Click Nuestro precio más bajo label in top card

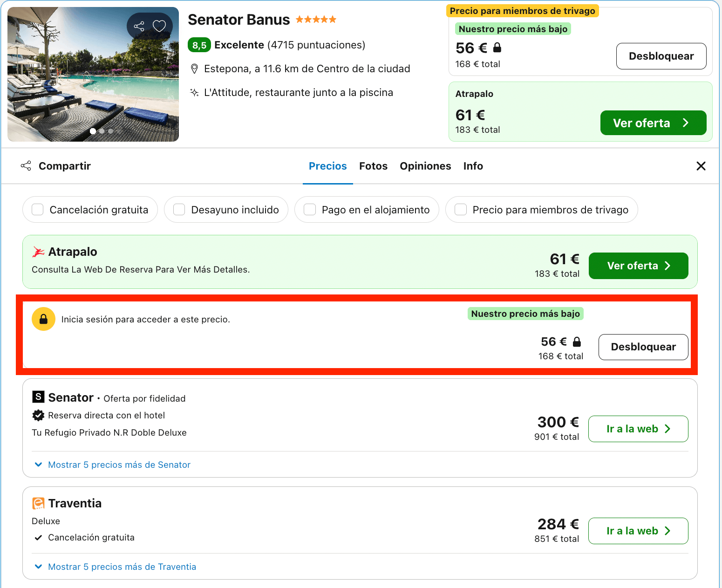(513, 29)
